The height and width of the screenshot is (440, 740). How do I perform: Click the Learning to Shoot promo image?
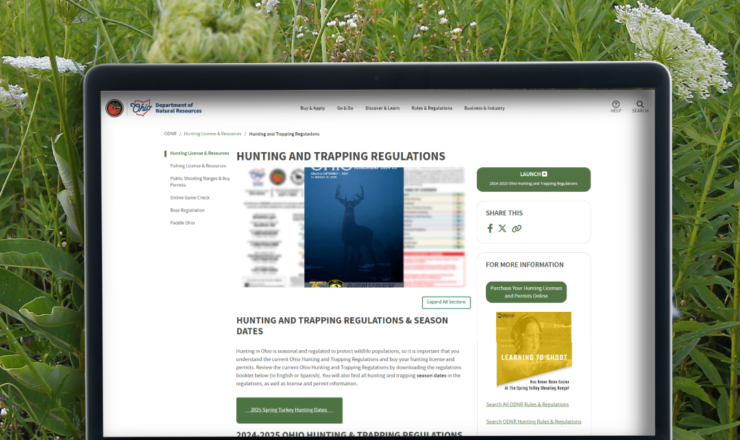click(533, 351)
